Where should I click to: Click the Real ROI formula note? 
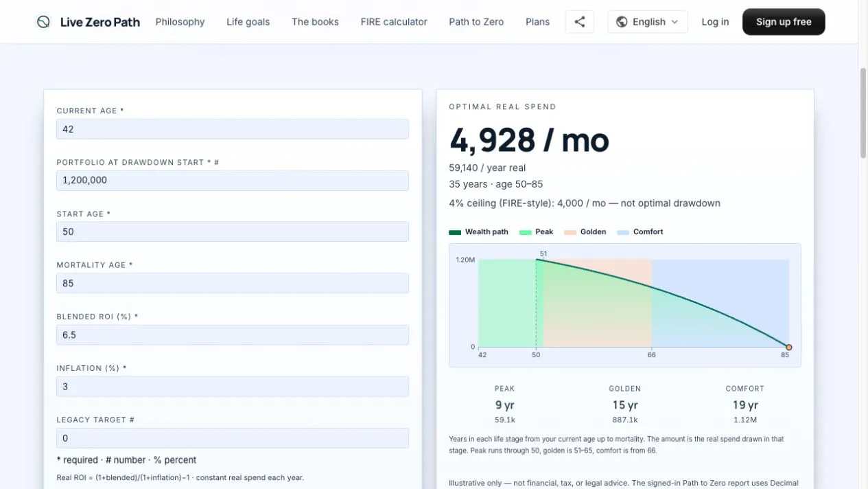pos(180,477)
